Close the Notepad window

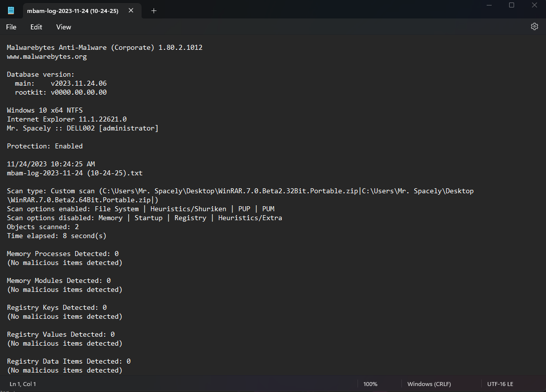[x=535, y=5]
